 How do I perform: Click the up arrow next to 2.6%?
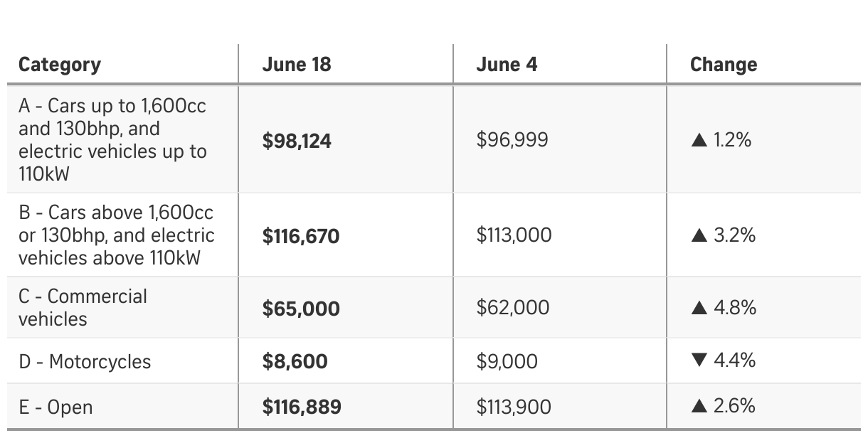point(699,407)
